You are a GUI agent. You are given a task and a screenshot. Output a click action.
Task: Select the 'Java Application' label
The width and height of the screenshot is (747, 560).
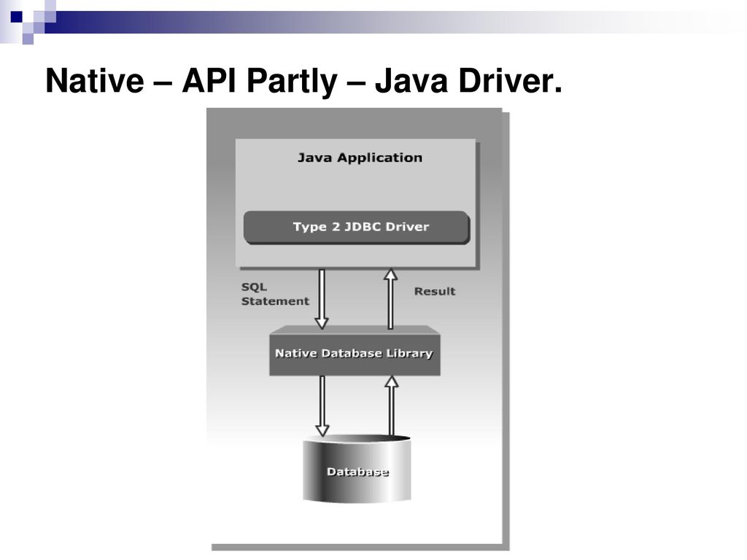[x=360, y=157]
